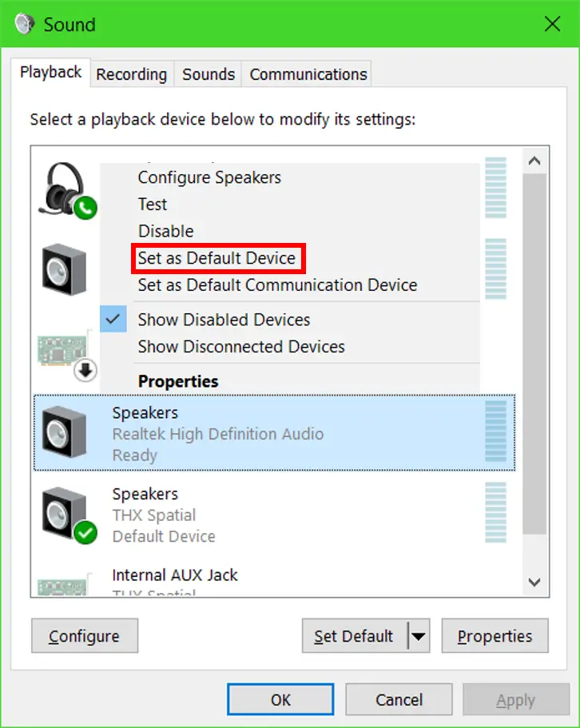Enable Show Disconnected Devices option
This screenshot has width=580, height=728.
(290, 346)
